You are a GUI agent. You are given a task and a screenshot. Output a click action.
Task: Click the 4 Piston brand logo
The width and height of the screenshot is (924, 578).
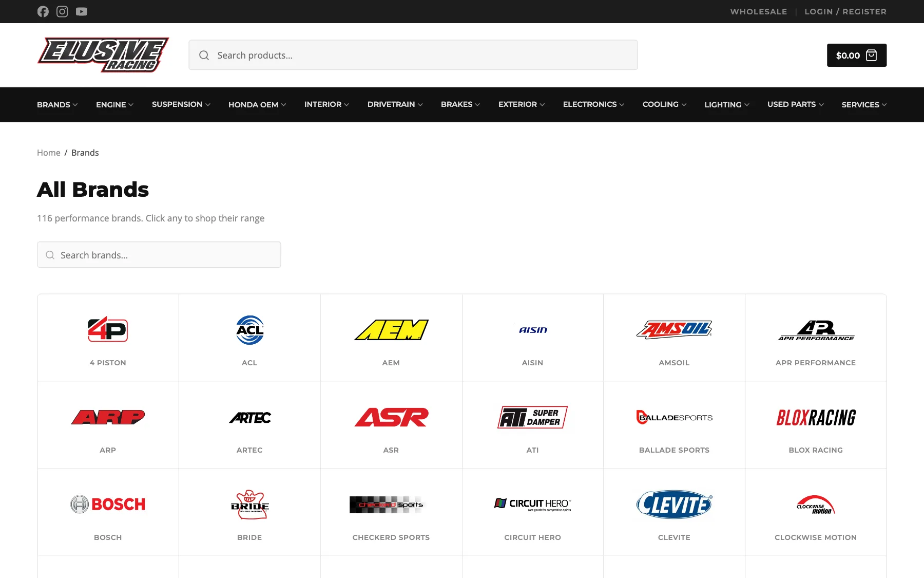[x=108, y=329]
